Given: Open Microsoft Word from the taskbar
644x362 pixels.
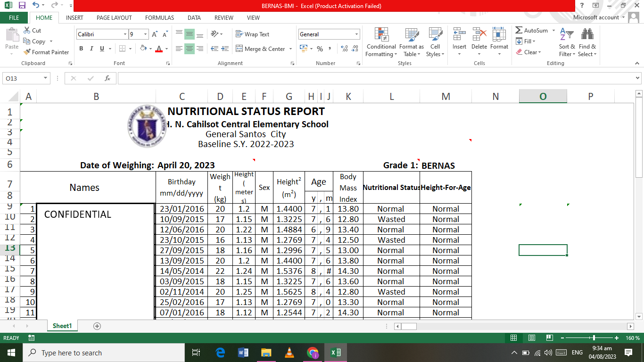Looking at the screenshot, I should click(x=243, y=352).
